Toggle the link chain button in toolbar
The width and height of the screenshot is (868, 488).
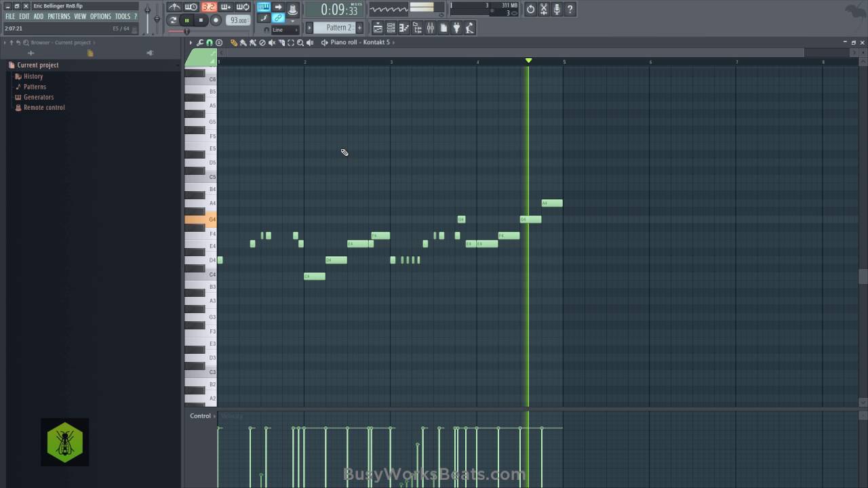[x=278, y=18]
